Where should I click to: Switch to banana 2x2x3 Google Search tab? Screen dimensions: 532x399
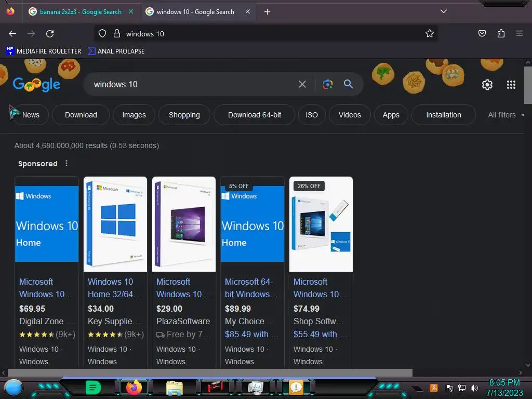pos(81,12)
